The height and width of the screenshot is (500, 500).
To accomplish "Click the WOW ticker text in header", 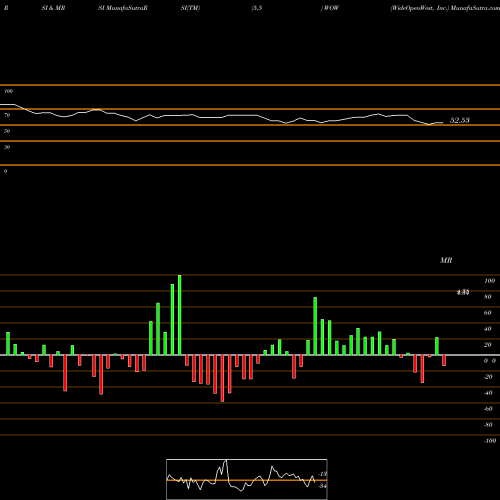I will click(x=331, y=8).
